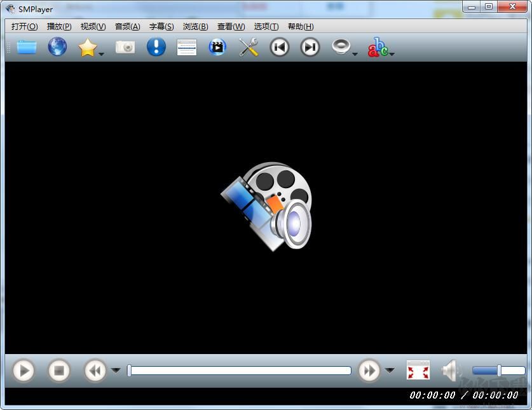Screen dimensions: 532x410
Task: Start playback with the play button
Action: [x=24, y=371]
